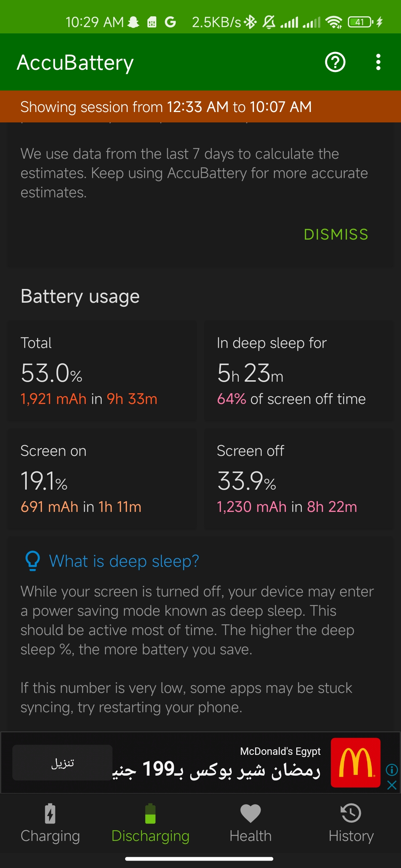Open the deep sleep 5h 23m card
The height and width of the screenshot is (868, 401).
point(299,371)
